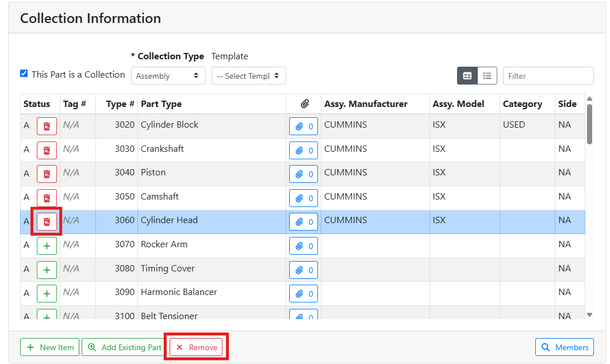Click the table's vertical scrollbar thumb
Viewport: 610px width, 364px height.
[589, 123]
